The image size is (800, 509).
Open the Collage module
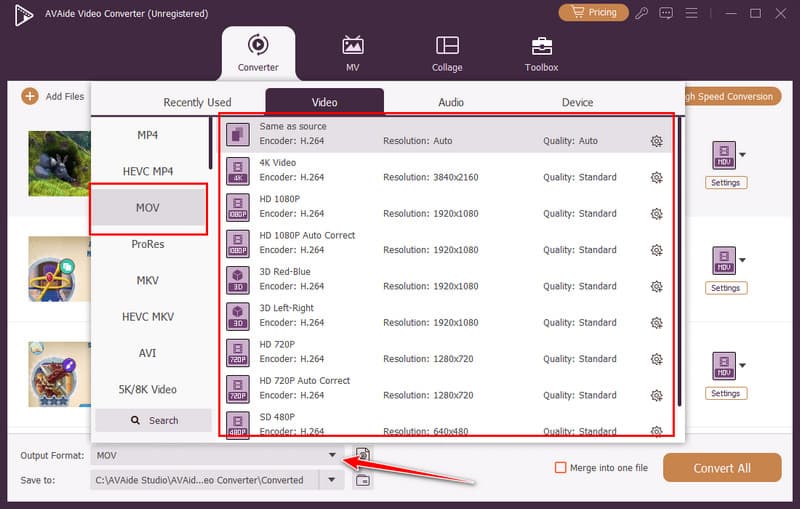(x=447, y=53)
